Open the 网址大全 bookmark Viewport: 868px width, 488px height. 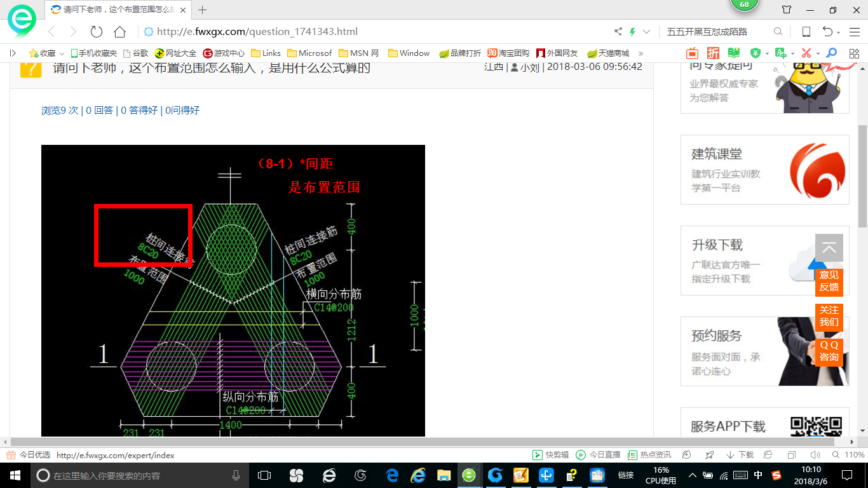176,53
